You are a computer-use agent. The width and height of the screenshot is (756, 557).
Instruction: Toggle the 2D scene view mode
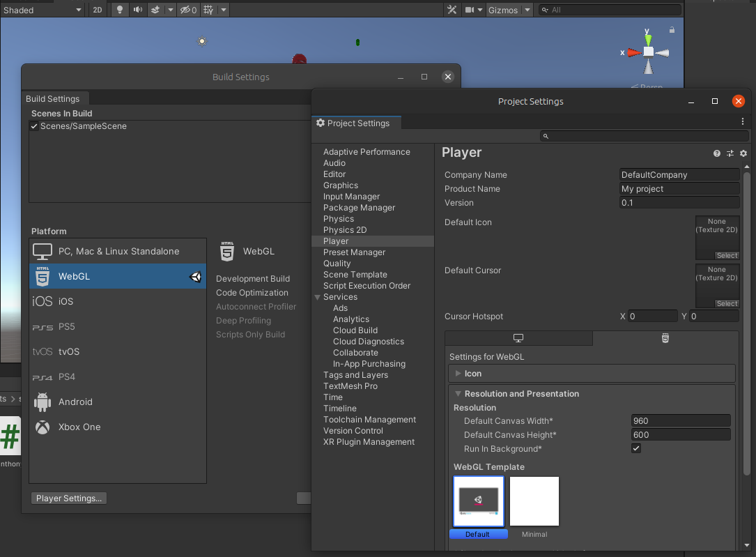click(x=98, y=10)
